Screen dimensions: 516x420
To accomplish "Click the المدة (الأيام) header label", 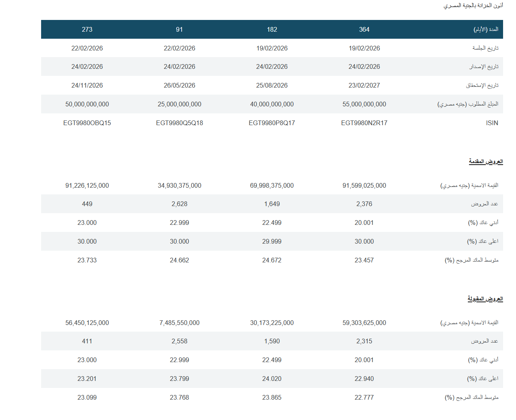I will 485,29.
